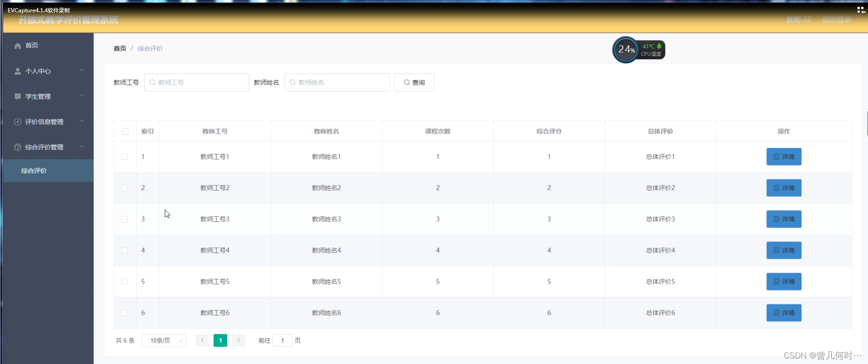Focus the 教师姓名 search input

(337, 82)
